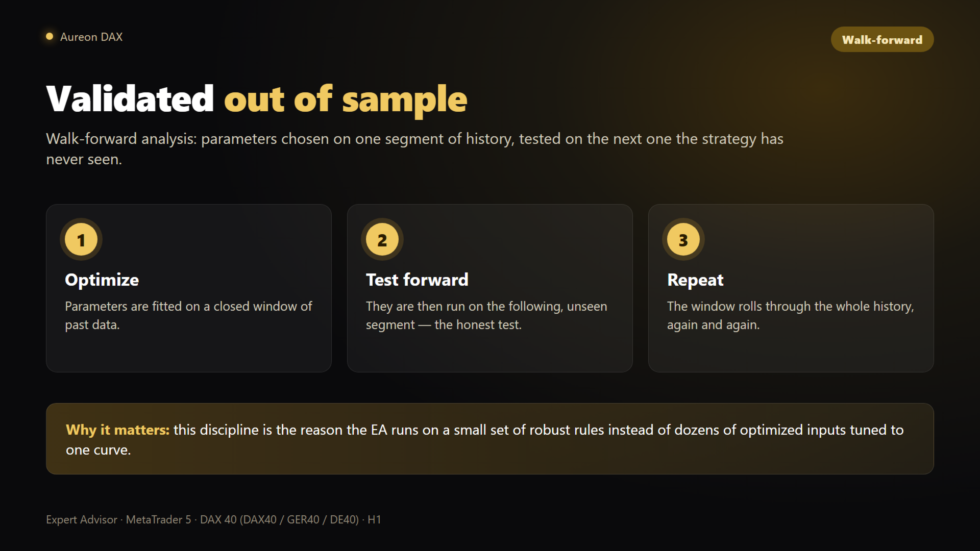This screenshot has height=551, width=980.
Task: Select the Walk-forward pill badge
Action: (x=882, y=39)
